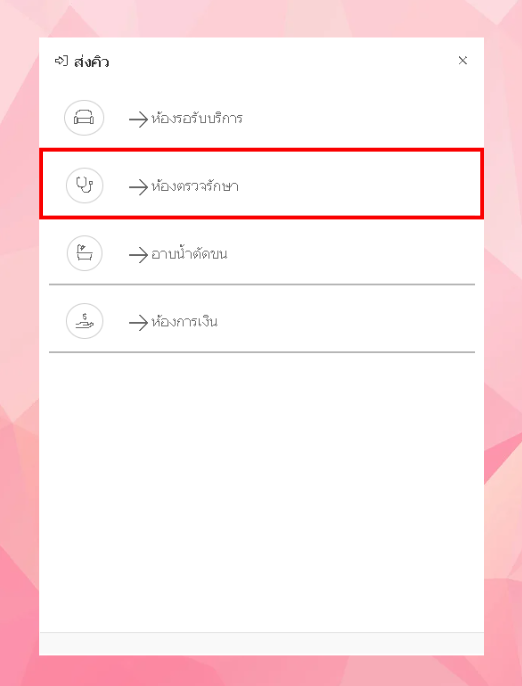Click the send-queue icon beside ส่งคิว title

tap(61, 61)
